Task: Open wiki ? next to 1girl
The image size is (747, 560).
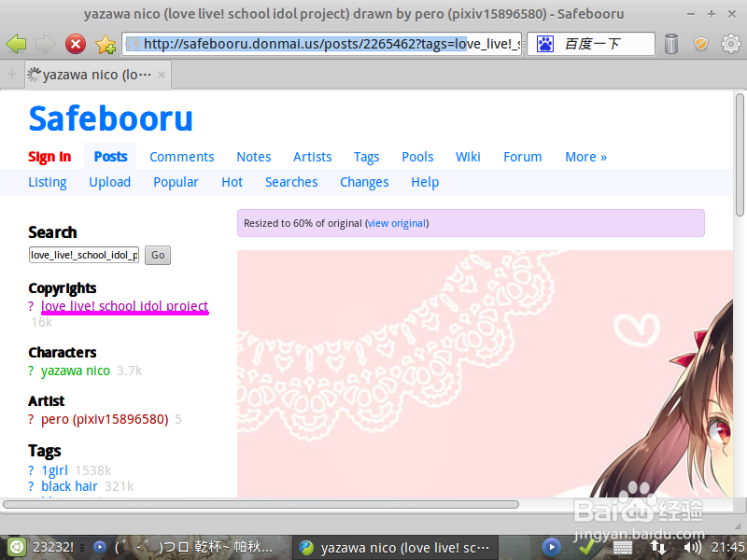Action: (x=31, y=470)
